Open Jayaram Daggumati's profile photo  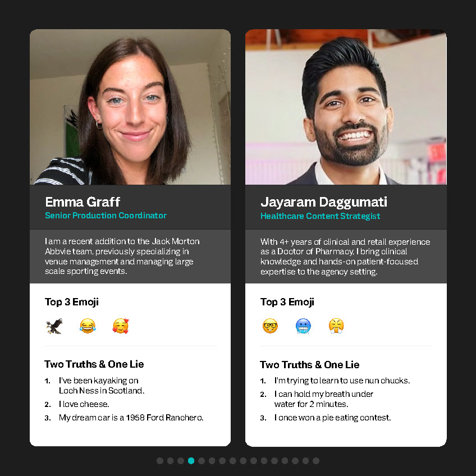346,107
